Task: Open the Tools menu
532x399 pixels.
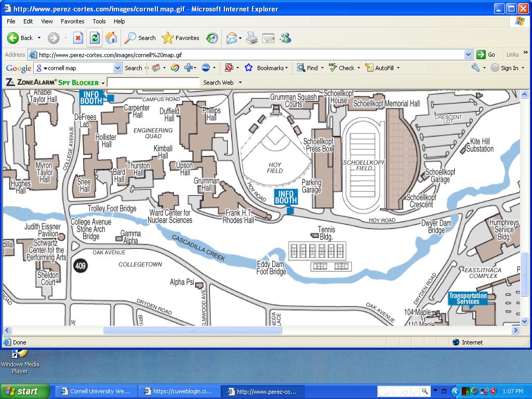Action: [x=99, y=21]
